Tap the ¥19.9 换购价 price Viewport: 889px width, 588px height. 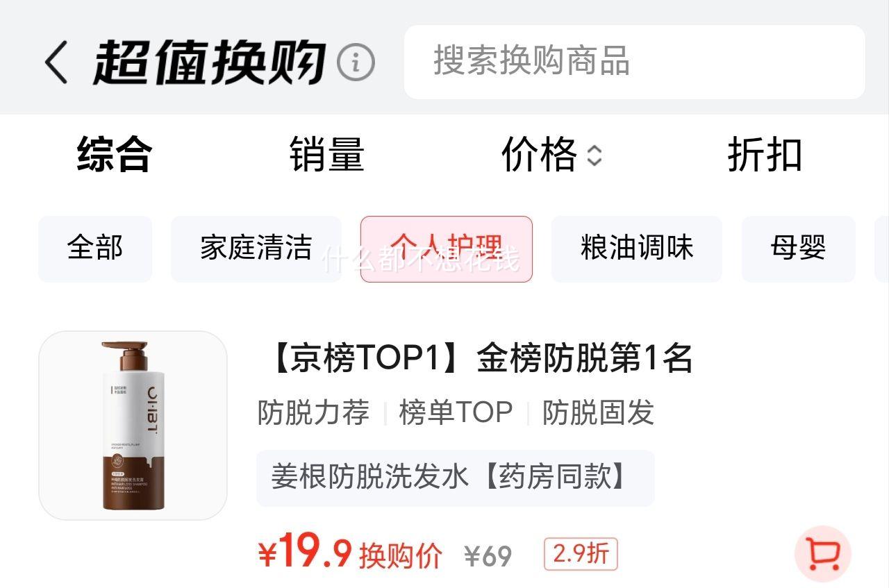351,553
